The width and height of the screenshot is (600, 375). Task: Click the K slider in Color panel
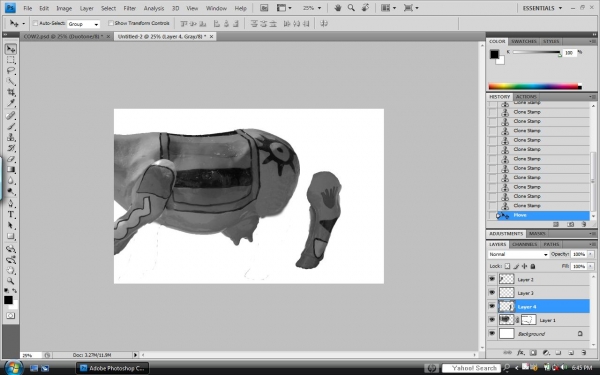click(536, 52)
